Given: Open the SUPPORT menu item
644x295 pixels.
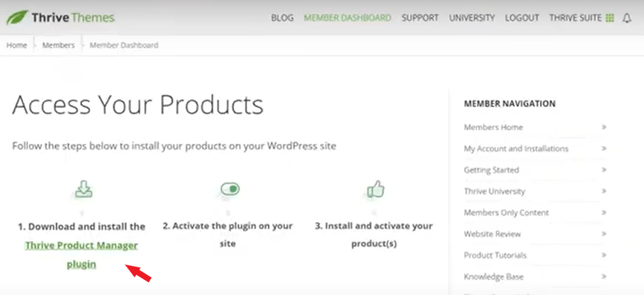Looking at the screenshot, I should point(420,18).
